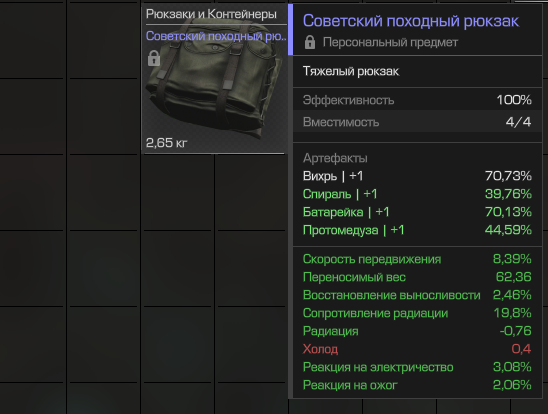548x414 pixels.
Task: Click the Тяжелый рюкзак type label
Action: [x=351, y=72]
